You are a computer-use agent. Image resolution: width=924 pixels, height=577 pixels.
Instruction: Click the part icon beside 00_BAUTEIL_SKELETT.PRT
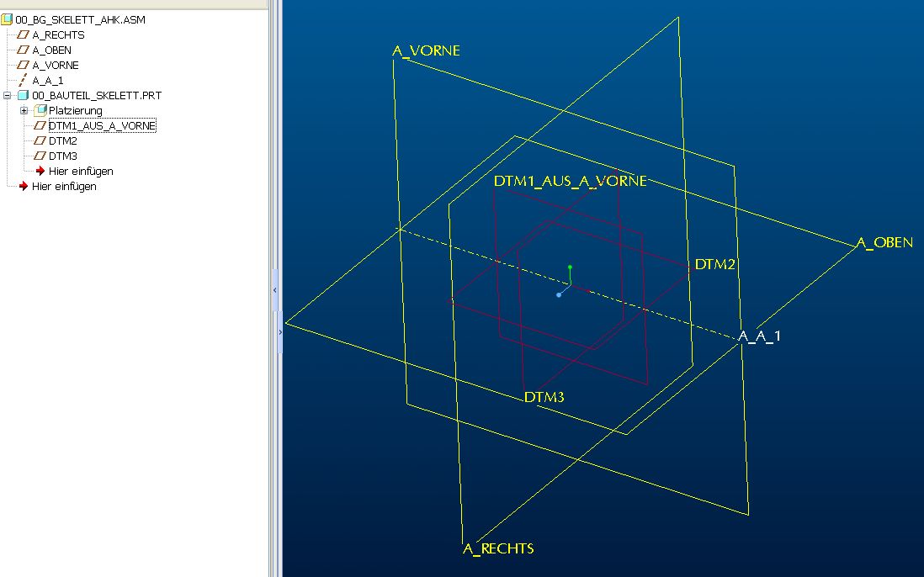[x=23, y=95]
